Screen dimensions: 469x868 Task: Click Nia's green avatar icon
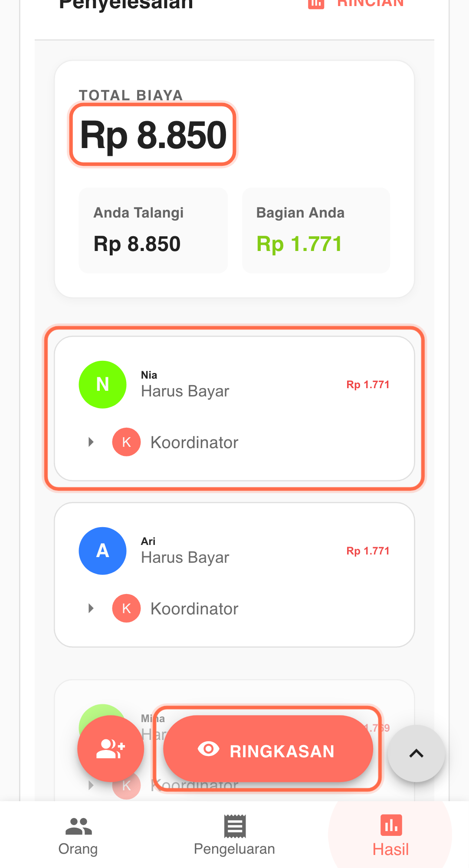click(x=102, y=385)
